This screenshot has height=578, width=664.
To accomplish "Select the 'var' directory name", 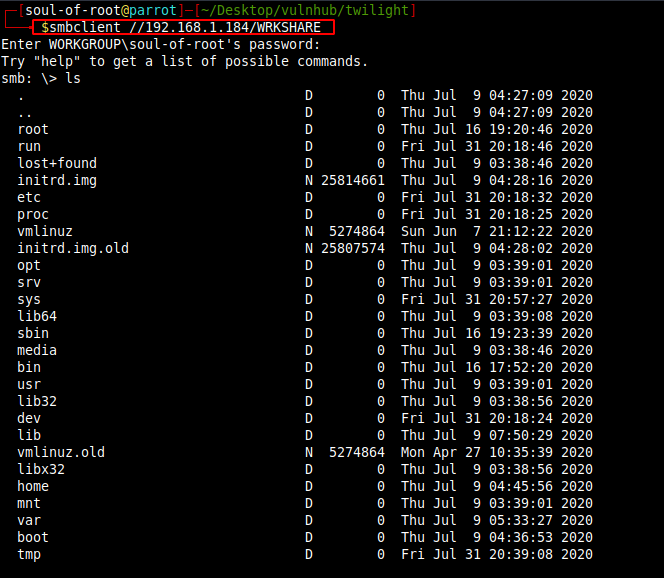I will tap(29, 520).
